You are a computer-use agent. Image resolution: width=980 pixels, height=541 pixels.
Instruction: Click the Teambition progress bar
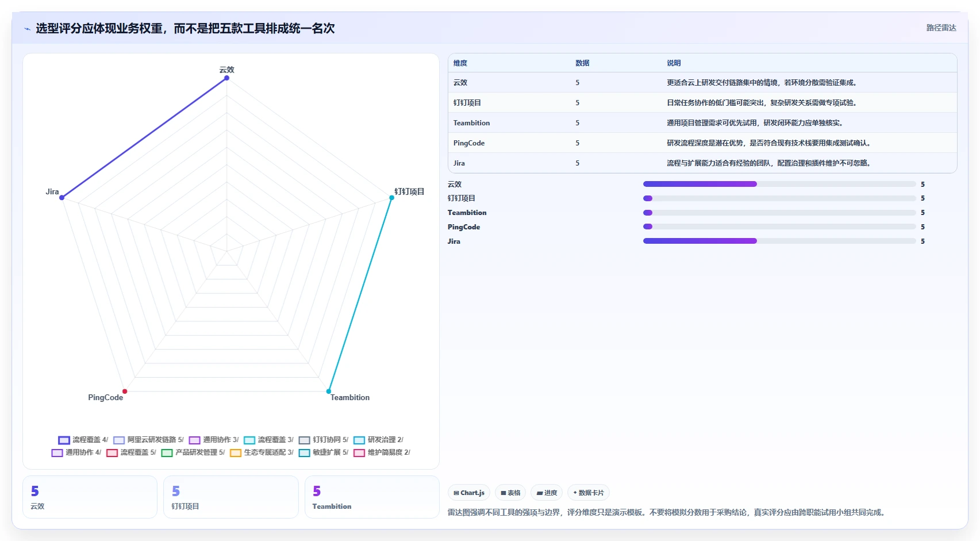coord(779,213)
